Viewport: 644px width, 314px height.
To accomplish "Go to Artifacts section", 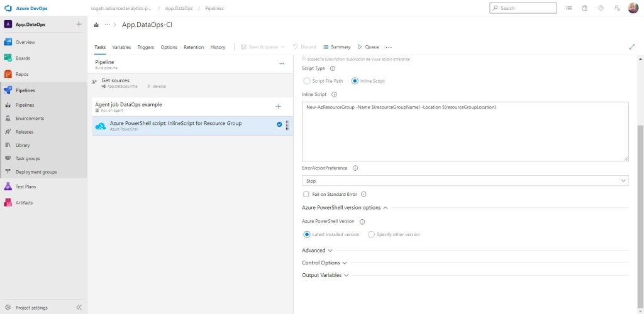I will (x=24, y=202).
